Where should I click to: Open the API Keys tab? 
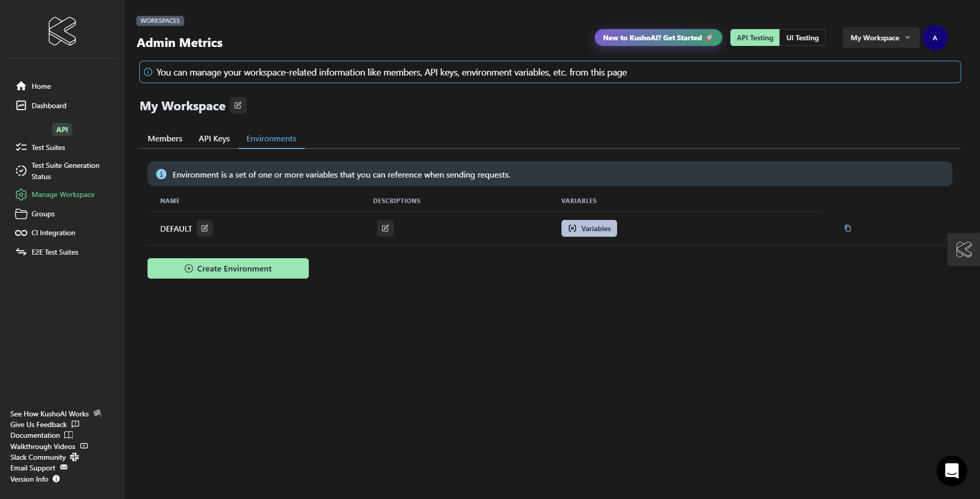coord(214,139)
